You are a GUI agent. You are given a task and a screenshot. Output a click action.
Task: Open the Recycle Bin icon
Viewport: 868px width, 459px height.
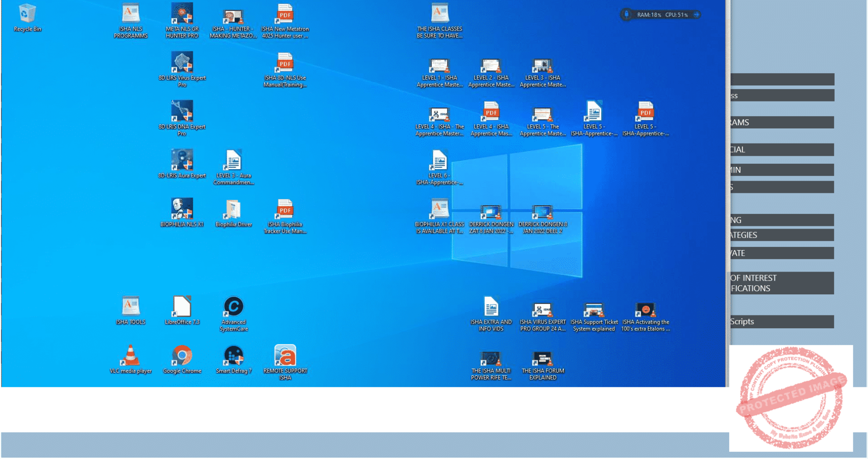27,15
